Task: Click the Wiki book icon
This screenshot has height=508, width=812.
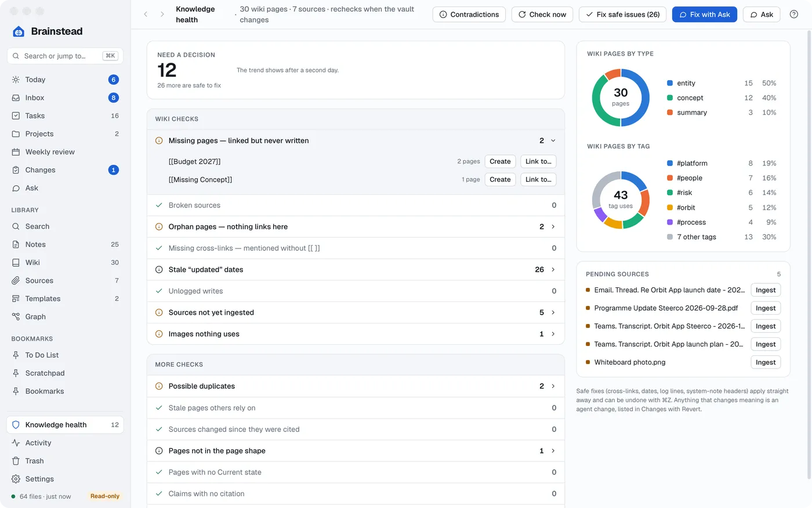Action: coord(16,262)
